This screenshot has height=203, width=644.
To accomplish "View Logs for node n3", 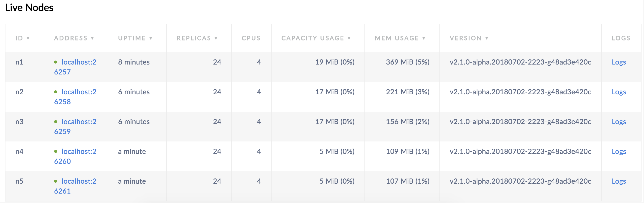I will pyautogui.click(x=618, y=122).
